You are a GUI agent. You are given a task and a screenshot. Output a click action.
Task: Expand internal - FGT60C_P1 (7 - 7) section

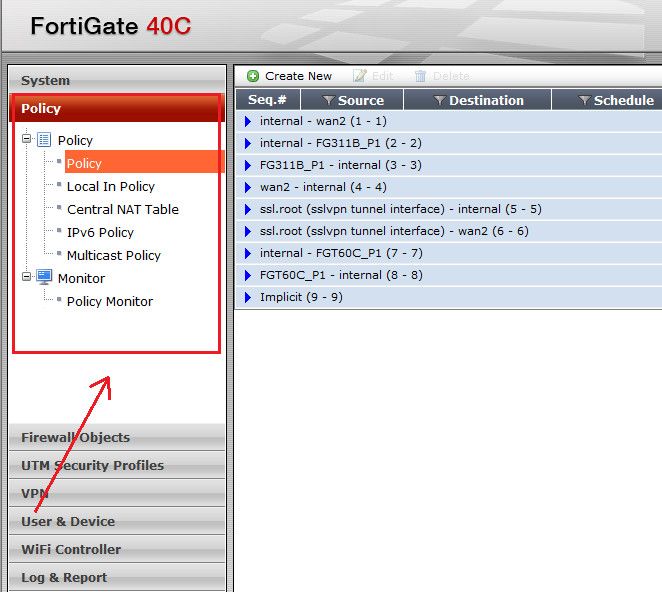coord(248,253)
